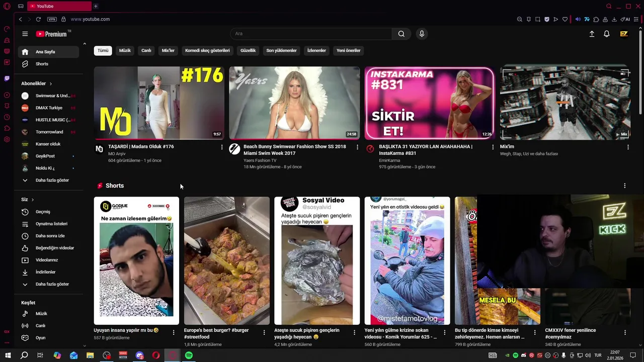This screenshot has height=362, width=644.
Task: Click the browser back arrow
Action: pyautogui.click(x=20, y=19)
